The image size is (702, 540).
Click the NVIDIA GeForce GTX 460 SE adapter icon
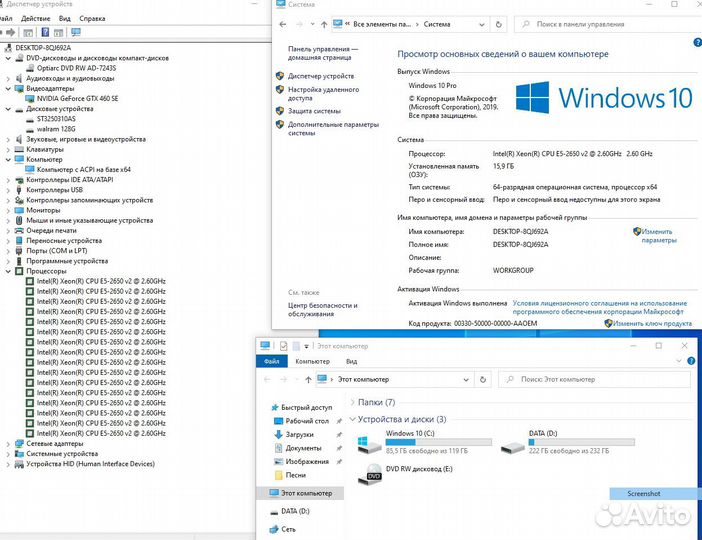(30, 99)
